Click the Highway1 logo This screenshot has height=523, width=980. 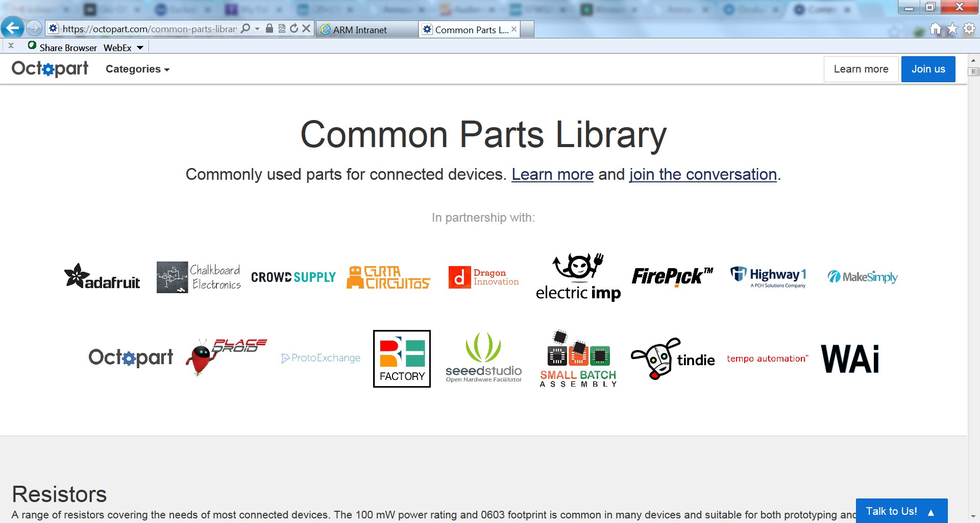768,277
